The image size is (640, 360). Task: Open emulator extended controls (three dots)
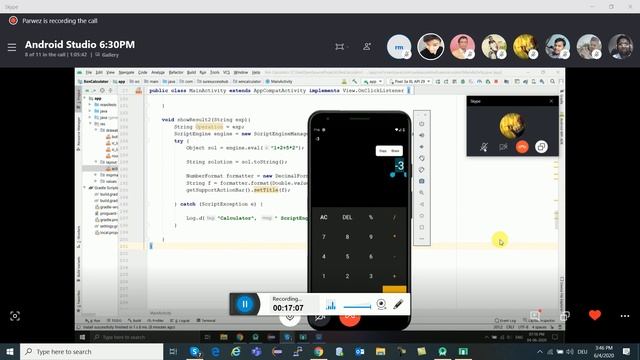click(x=422, y=238)
